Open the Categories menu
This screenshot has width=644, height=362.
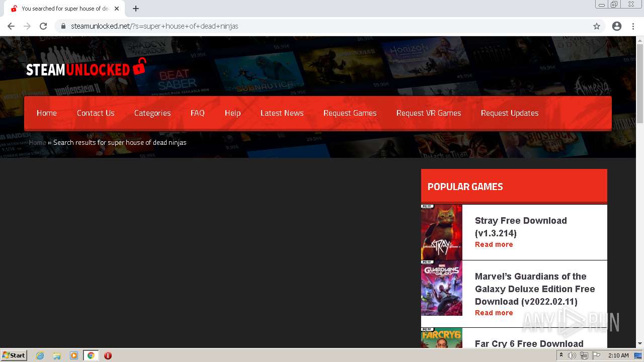point(152,113)
